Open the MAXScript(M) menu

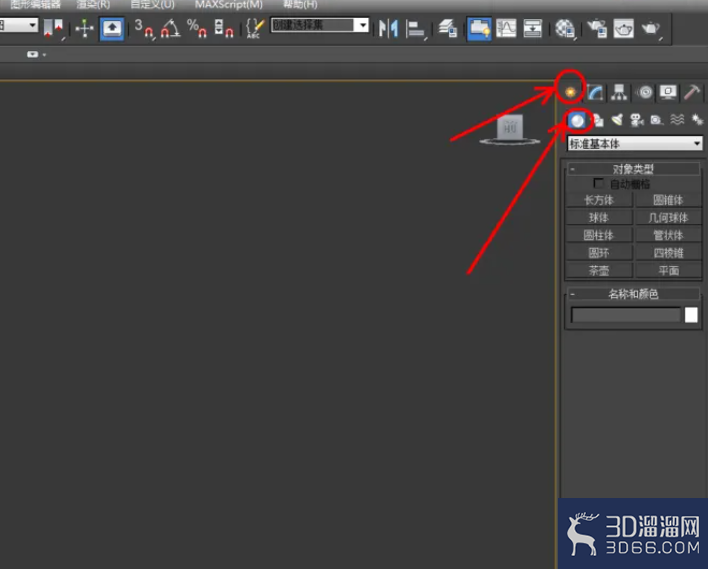[228, 5]
